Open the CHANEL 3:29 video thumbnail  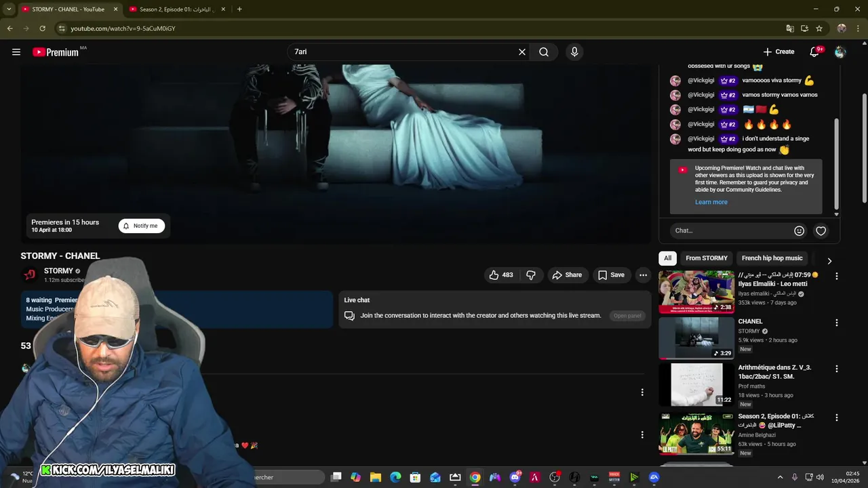[x=696, y=338]
